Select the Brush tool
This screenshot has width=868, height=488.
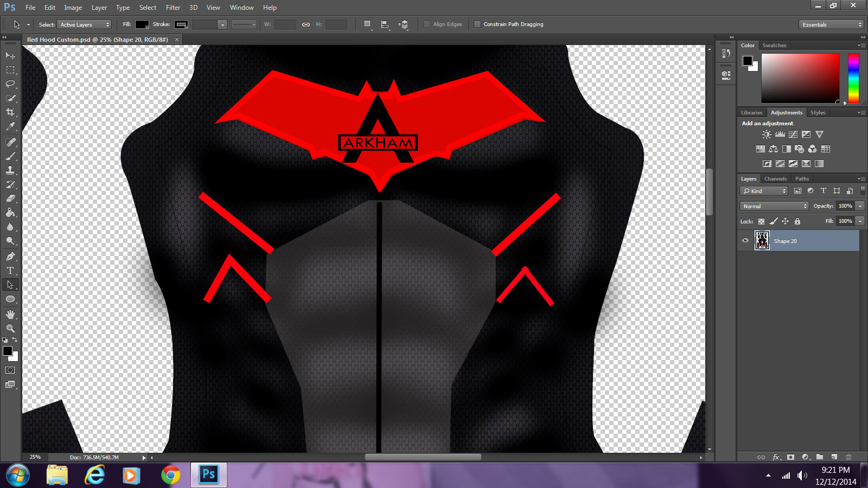(10, 156)
